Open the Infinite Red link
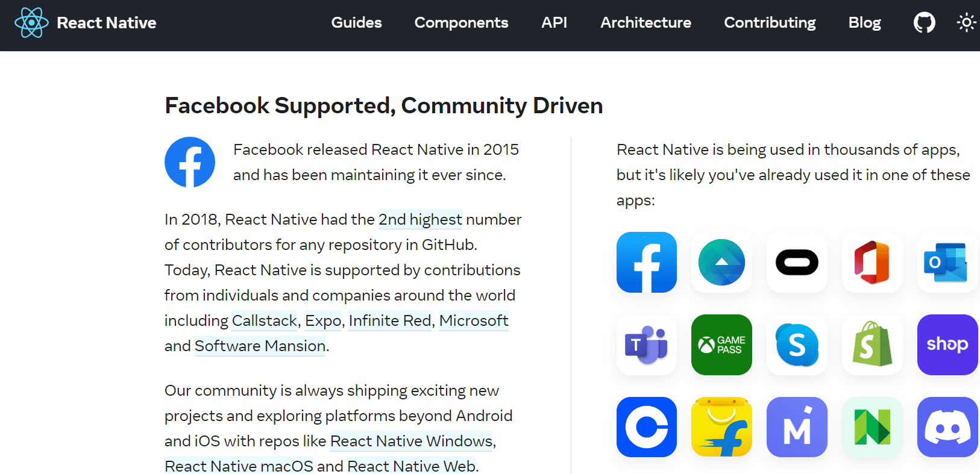The width and height of the screenshot is (980, 474). click(390, 320)
